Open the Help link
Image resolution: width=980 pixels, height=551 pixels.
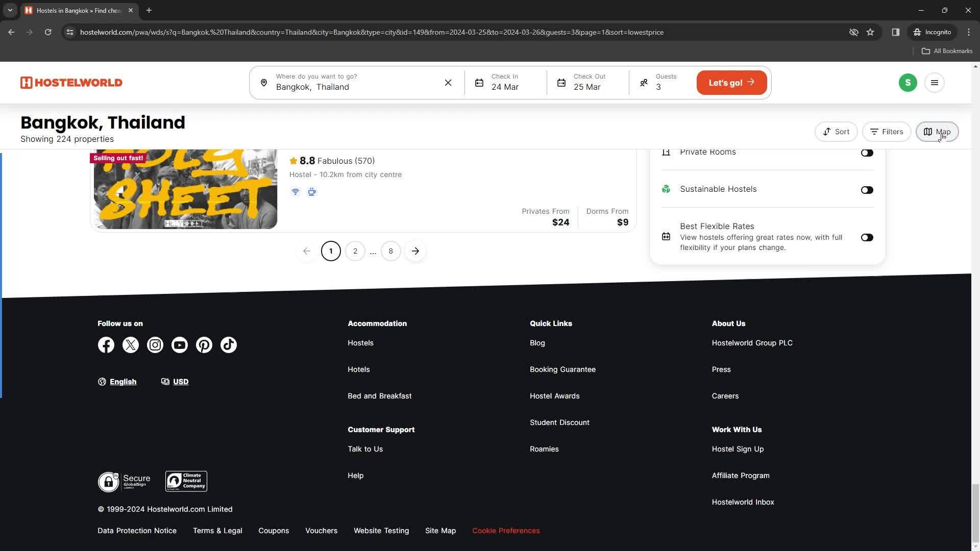[x=356, y=476]
